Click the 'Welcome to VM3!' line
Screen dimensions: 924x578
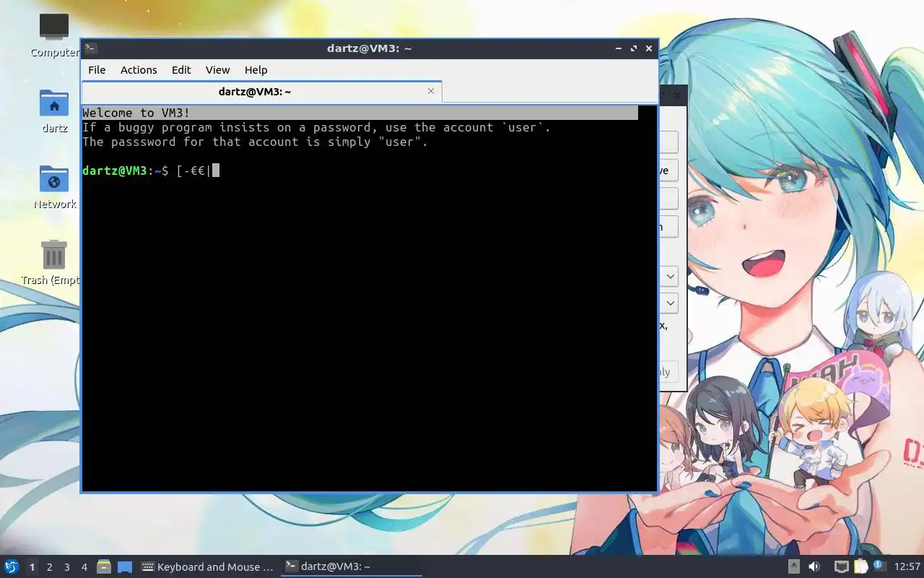tap(136, 113)
